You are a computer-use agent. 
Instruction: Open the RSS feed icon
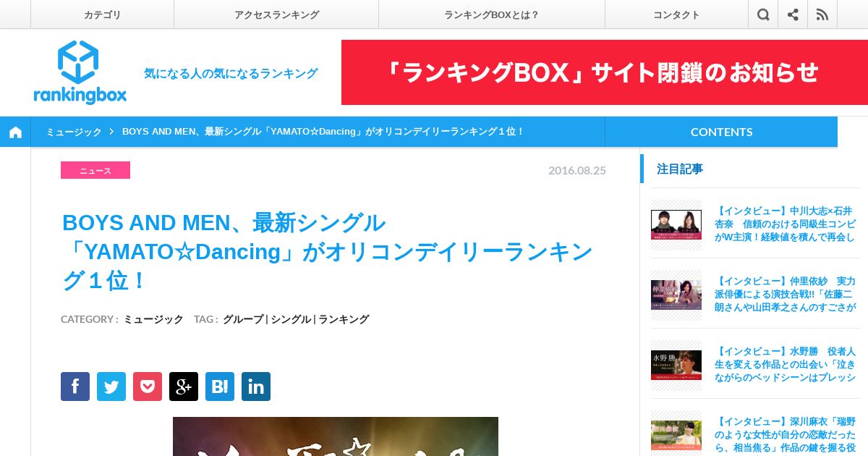(822, 14)
